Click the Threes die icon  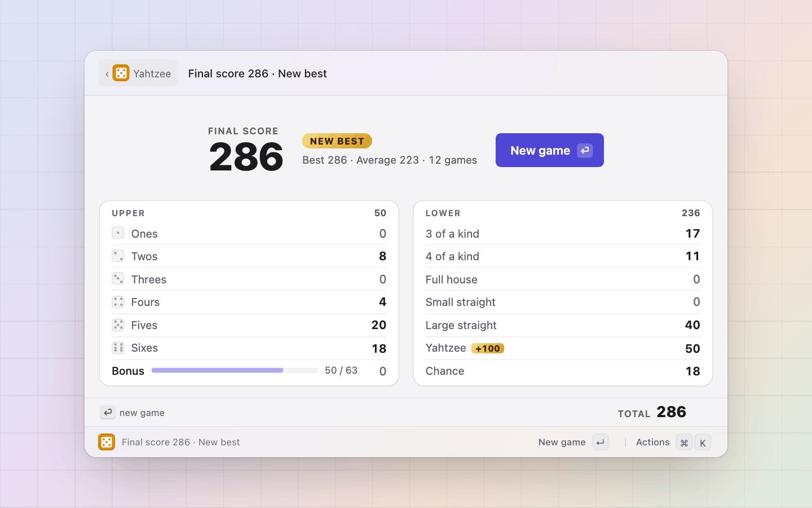click(x=118, y=279)
